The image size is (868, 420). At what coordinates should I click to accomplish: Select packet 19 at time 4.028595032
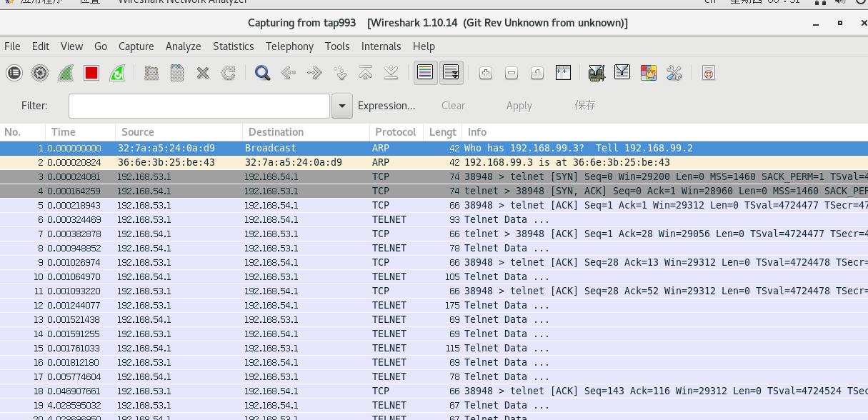(x=434, y=405)
